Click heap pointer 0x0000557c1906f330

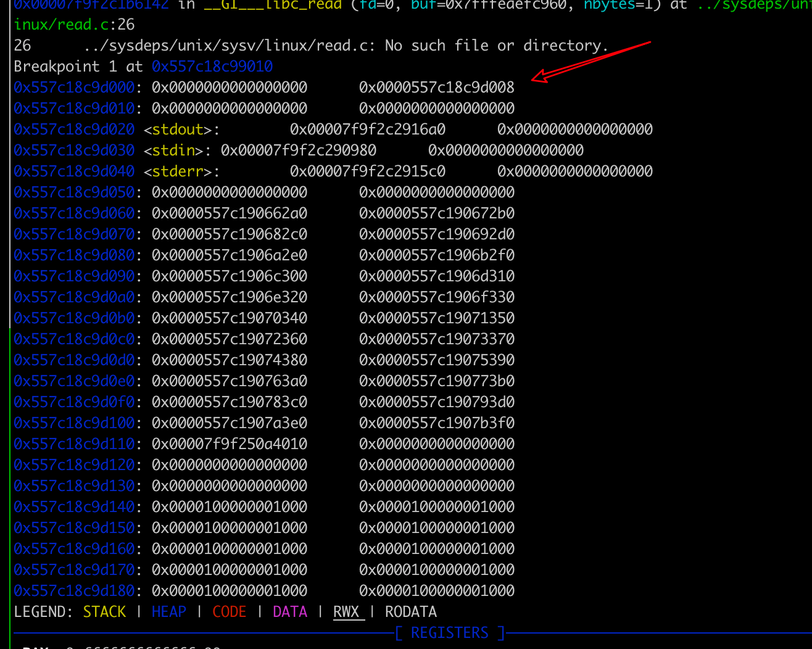point(437,297)
